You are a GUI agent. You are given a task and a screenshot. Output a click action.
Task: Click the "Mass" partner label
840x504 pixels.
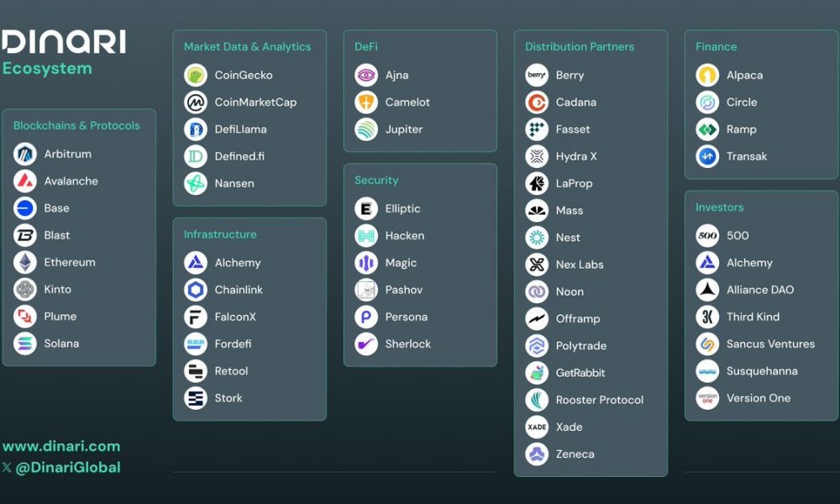pos(570,211)
